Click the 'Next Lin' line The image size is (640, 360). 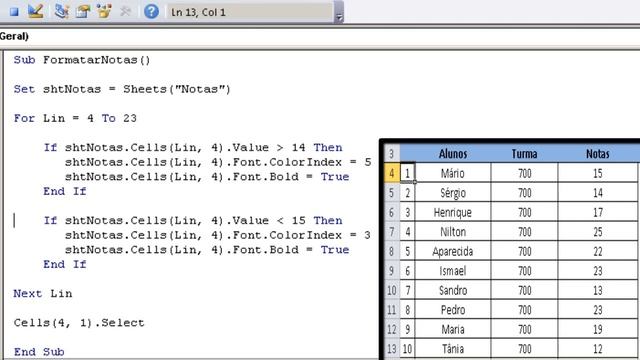[x=43, y=293]
